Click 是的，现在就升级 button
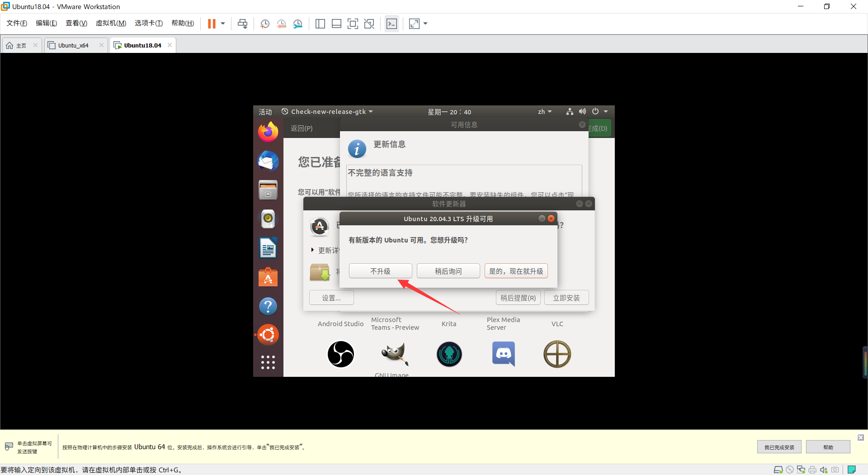 tap(516, 271)
